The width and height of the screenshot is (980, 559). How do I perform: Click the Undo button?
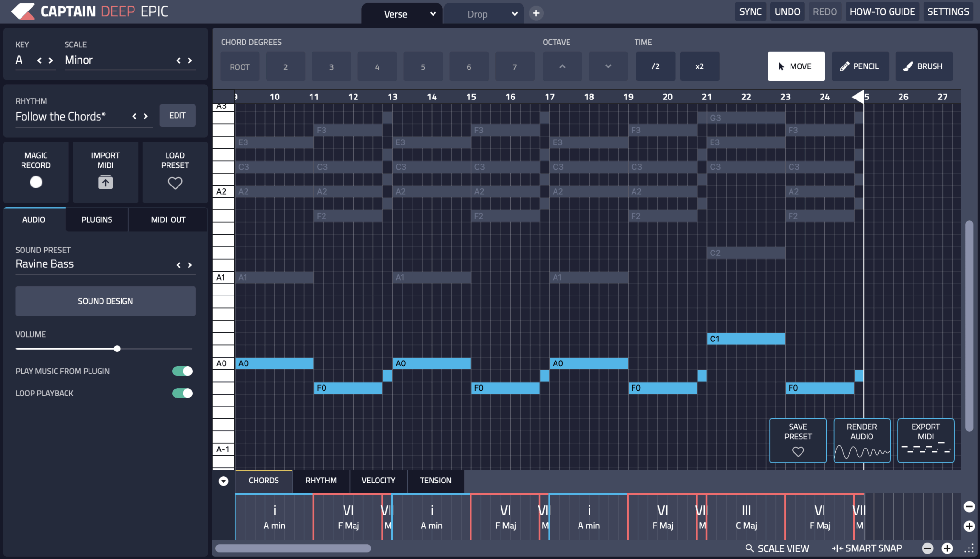click(787, 11)
